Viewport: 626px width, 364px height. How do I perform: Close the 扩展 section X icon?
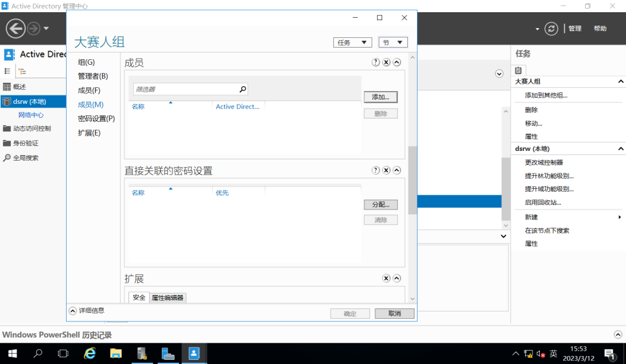pos(386,278)
